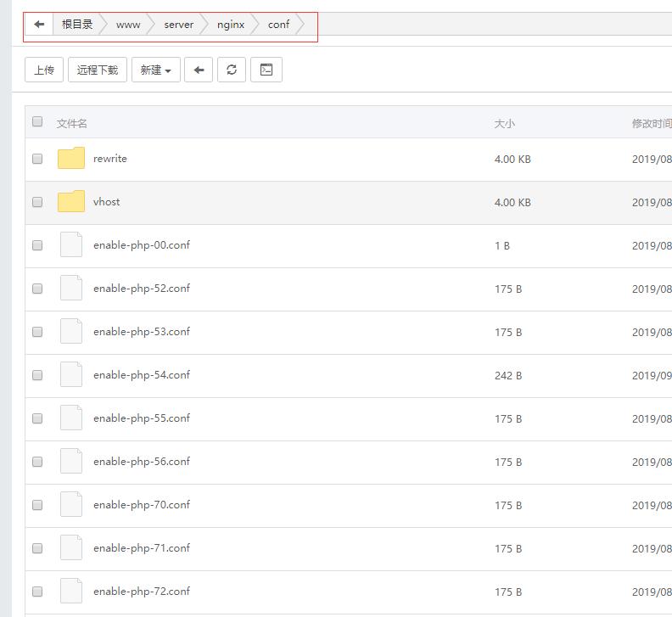Screen dimensions: 672x617
Task: Open file enable-php-56.conf
Action: [x=142, y=462]
